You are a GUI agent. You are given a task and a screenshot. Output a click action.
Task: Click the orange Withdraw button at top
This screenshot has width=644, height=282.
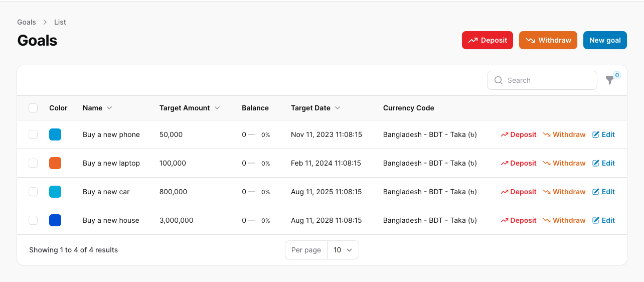point(548,40)
